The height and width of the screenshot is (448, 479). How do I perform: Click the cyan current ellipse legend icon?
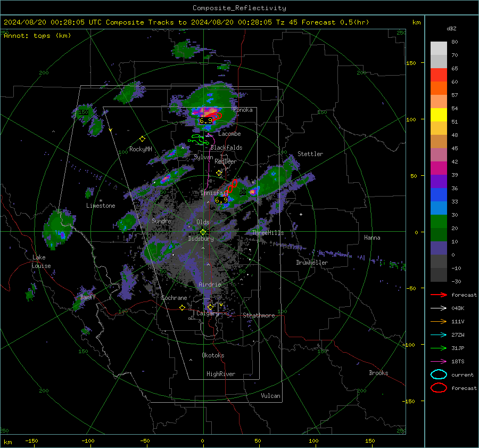pos(439,374)
